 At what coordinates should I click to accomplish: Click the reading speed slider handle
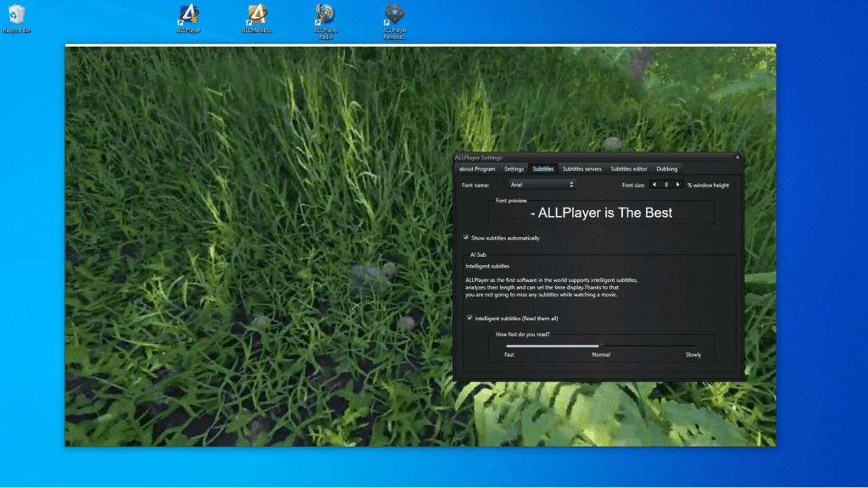[601, 346]
